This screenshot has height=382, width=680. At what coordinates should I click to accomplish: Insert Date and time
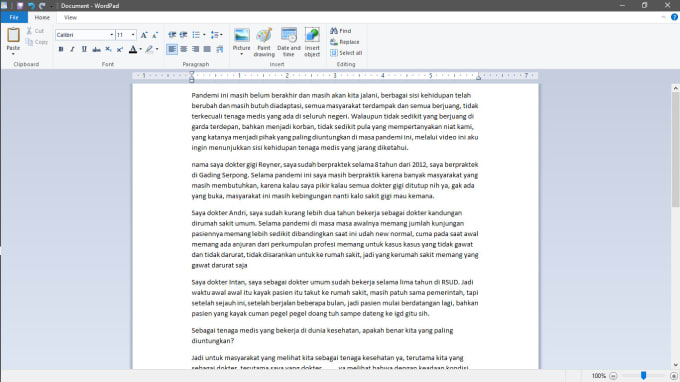(288, 42)
